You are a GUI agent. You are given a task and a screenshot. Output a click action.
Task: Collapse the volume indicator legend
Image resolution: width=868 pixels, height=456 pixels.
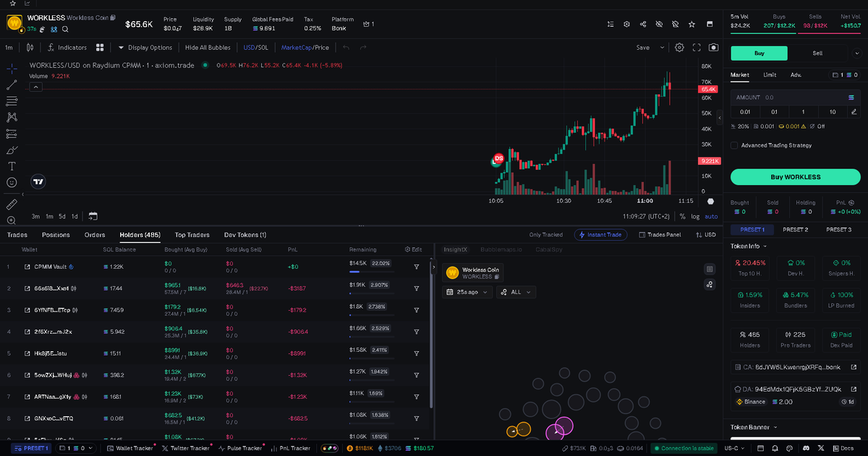tap(35, 87)
